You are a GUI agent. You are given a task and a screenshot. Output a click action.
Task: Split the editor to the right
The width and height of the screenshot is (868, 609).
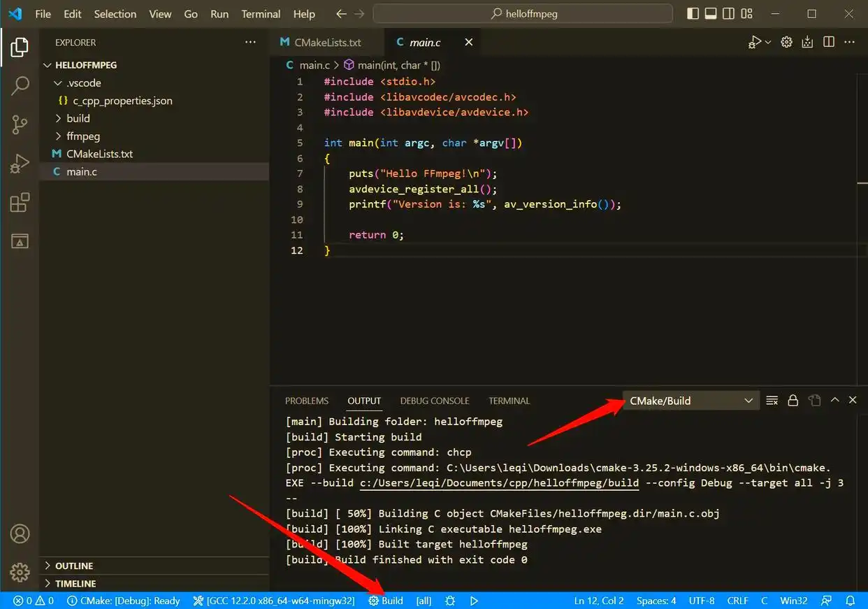(829, 42)
